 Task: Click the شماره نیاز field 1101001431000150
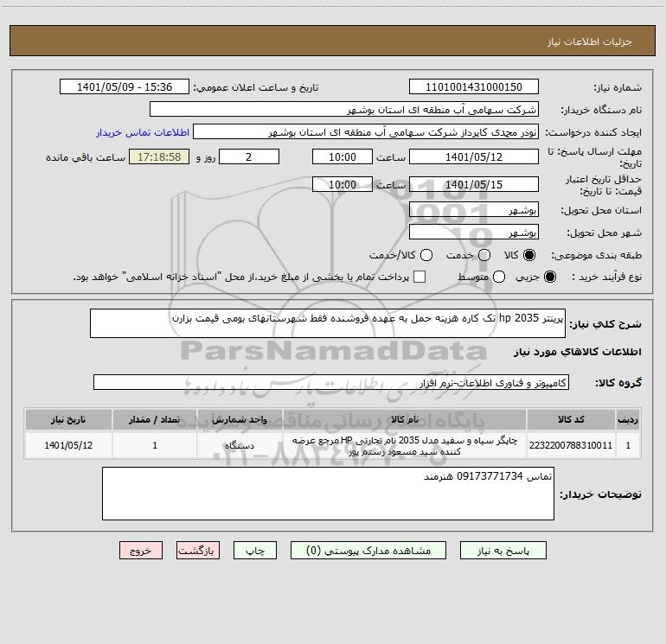[474, 87]
